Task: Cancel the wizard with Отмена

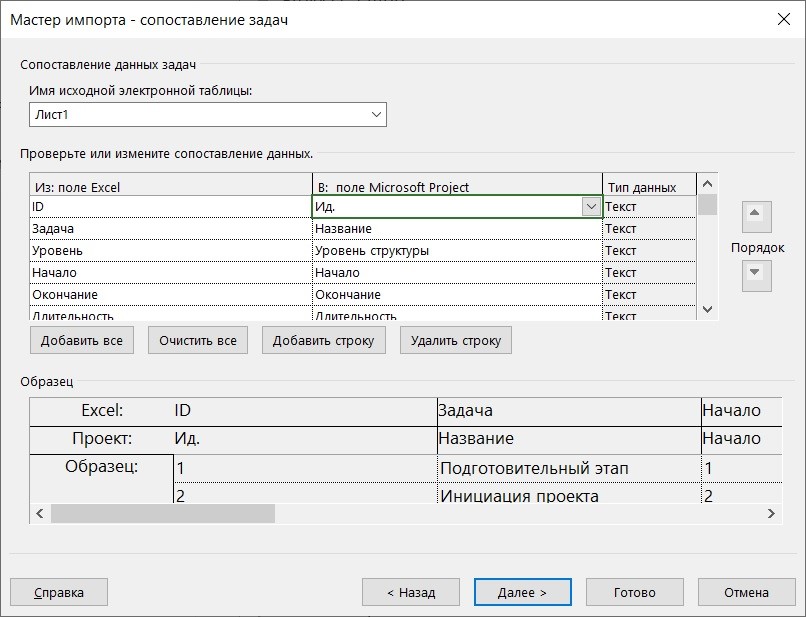Action: click(746, 592)
